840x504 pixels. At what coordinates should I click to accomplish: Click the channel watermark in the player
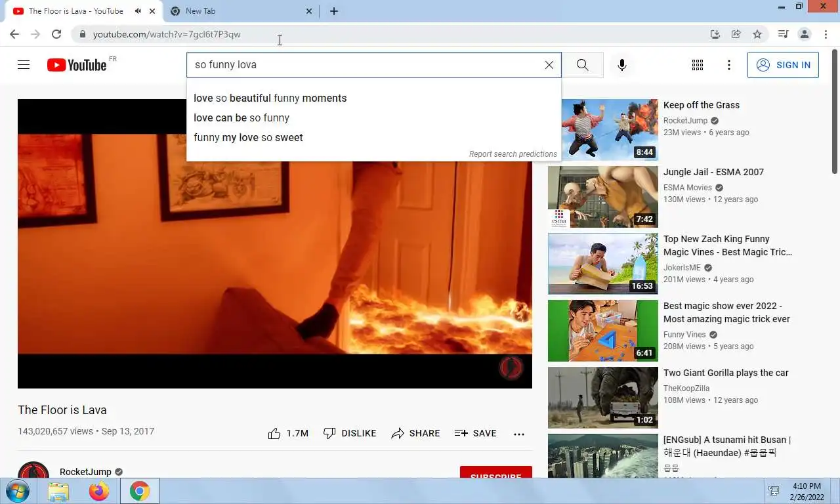[511, 367]
